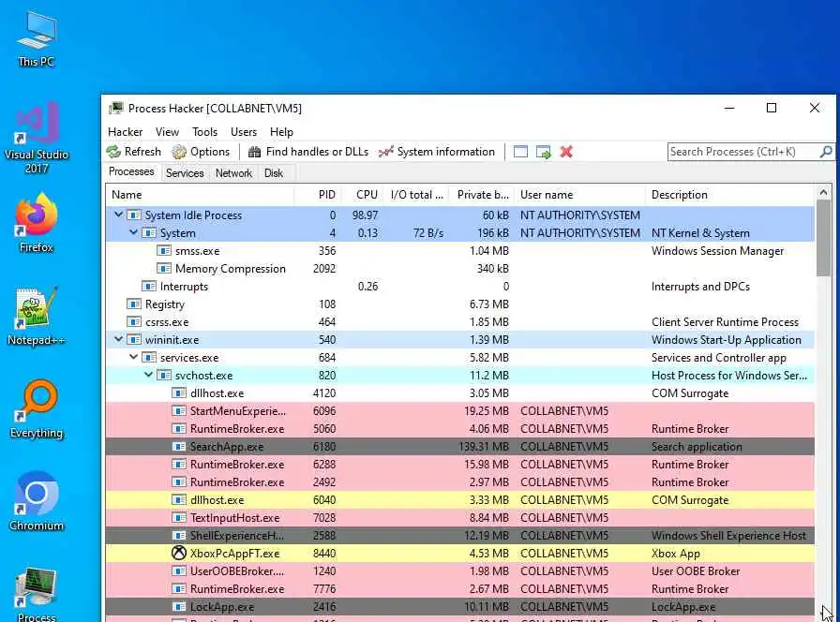Click the services.exe process icon
The height and width of the screenshot is (622, 840).
click(x=149, y=358)
